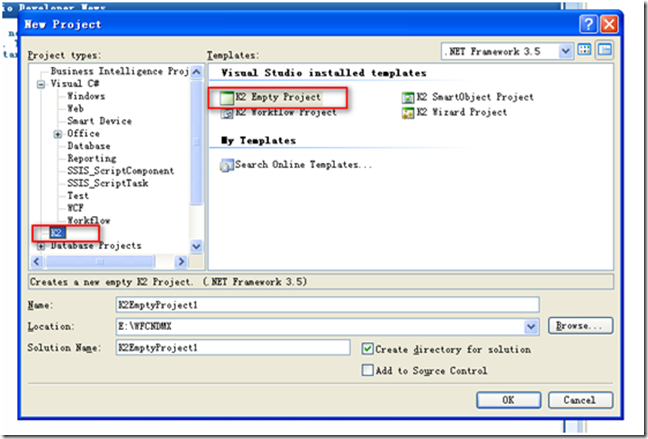Toggle Create directory for solution checkbox

[367, 349]
